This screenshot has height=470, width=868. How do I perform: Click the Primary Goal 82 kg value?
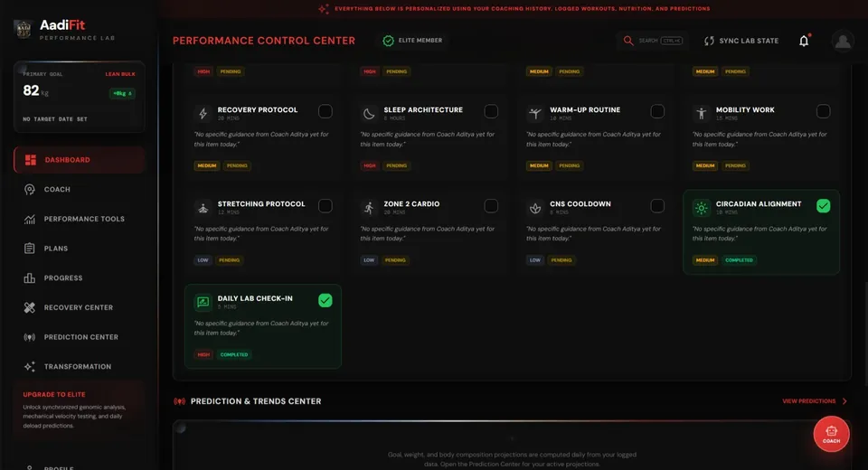35,90
